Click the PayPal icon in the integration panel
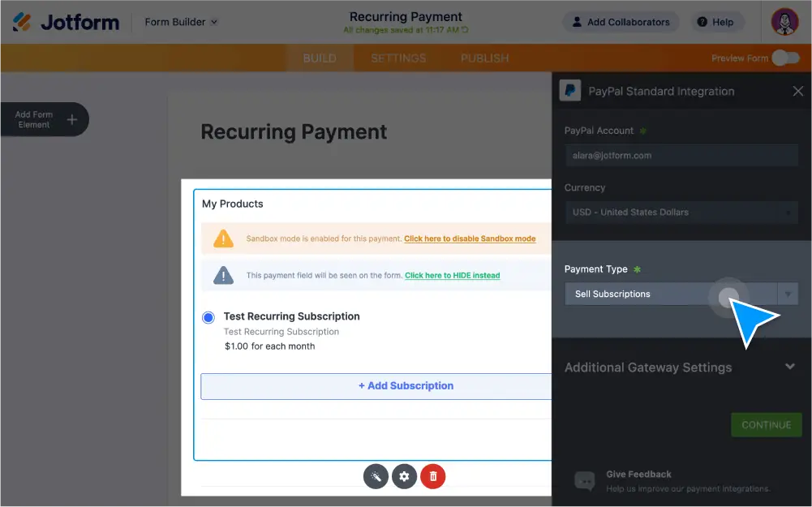812x507 pixels. (570, 91)
